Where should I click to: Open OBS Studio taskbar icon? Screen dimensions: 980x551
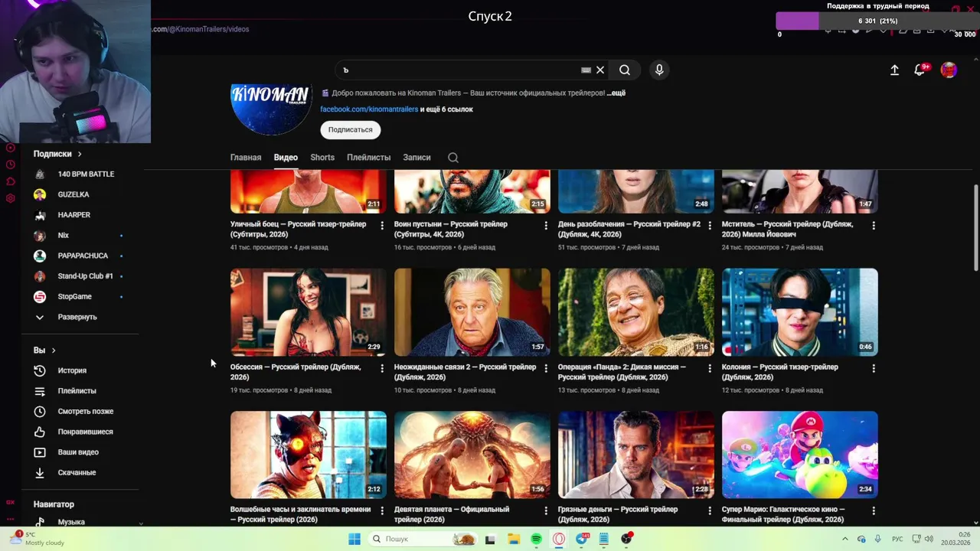tap(626, 539)
